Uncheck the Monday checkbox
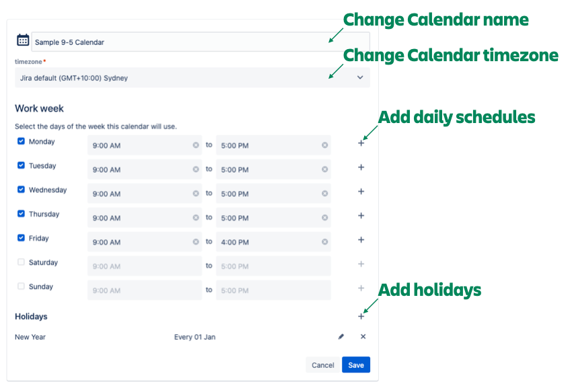 [22, 142]
